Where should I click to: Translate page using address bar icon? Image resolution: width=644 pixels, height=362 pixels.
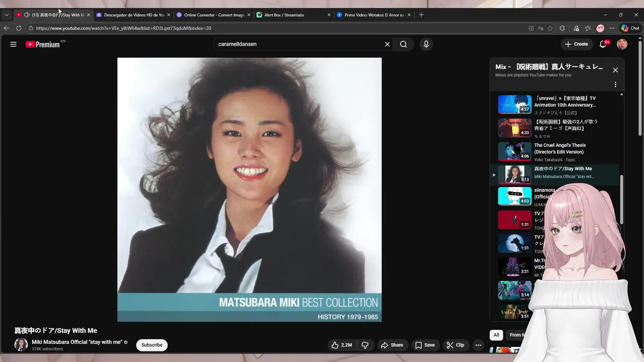541,28
